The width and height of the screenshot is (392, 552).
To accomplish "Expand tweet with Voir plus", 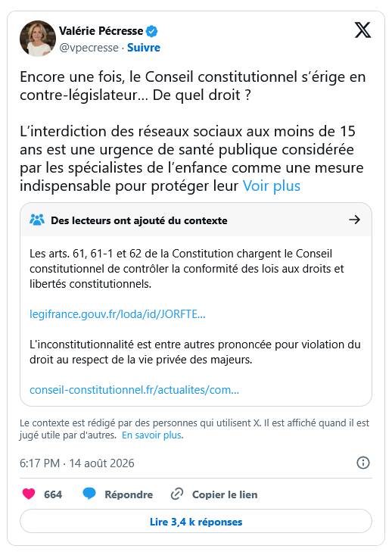I will 272,186.
